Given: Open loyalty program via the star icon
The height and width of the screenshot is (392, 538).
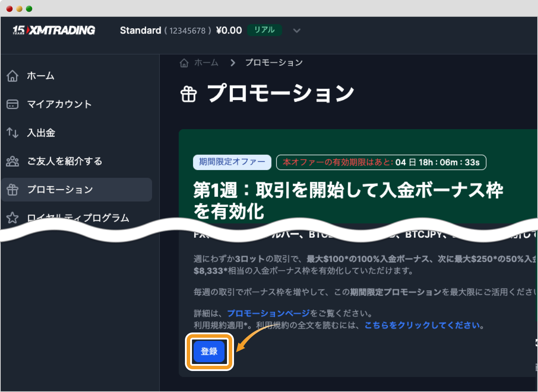Looking at the screenshot, I should tap(13, 218).
